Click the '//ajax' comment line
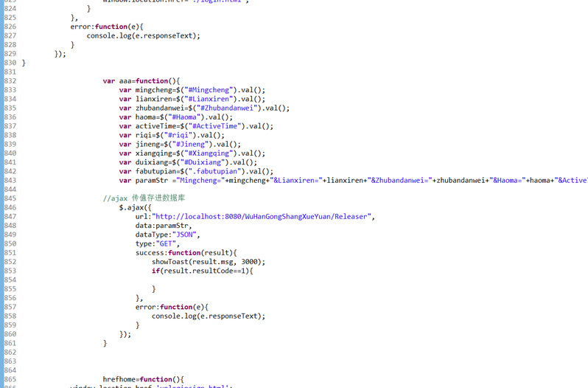The width and height of the screenshot is (588, 388). tap(144, 198)
